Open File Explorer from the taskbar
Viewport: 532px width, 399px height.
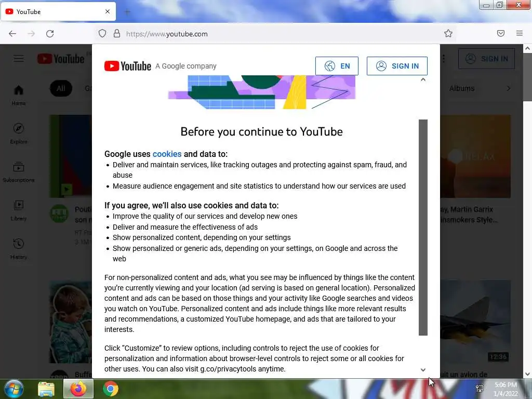click(x=46, y=389)
